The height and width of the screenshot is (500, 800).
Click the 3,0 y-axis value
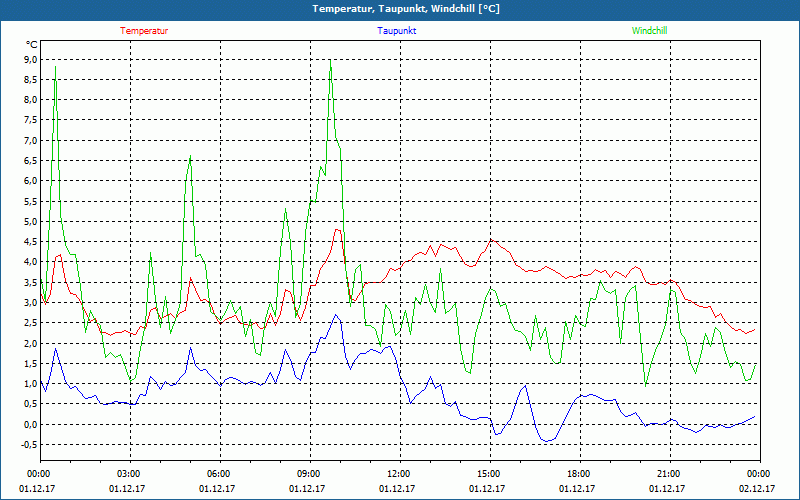31,303
